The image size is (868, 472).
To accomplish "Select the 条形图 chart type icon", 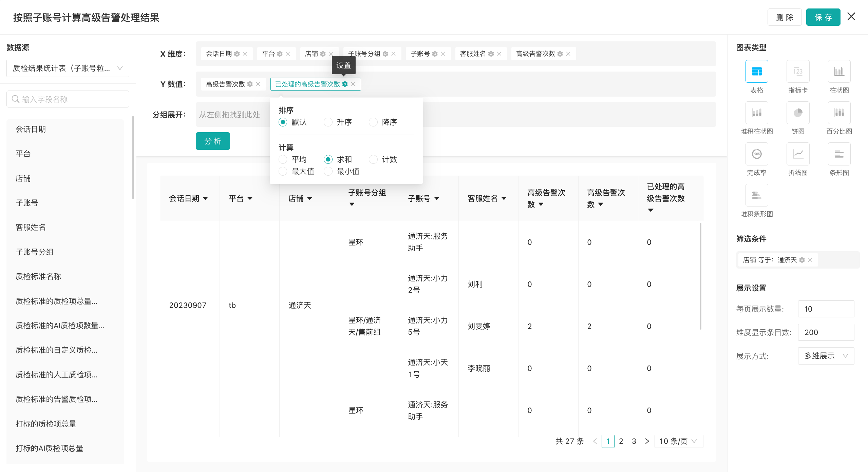I will [x=839, y=154].
